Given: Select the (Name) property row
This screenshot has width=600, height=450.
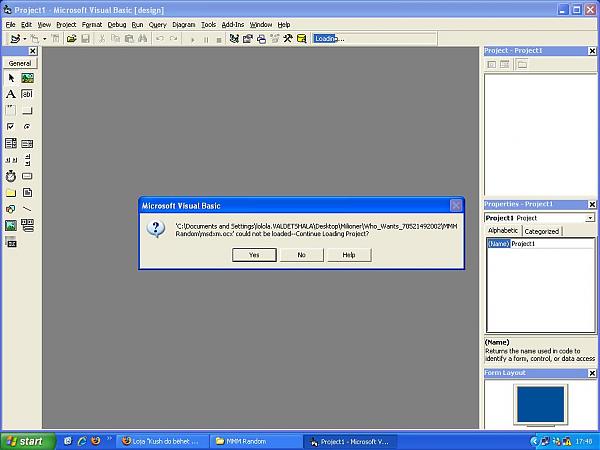Looking at the screenshot, I should click(x=541, y=244).
